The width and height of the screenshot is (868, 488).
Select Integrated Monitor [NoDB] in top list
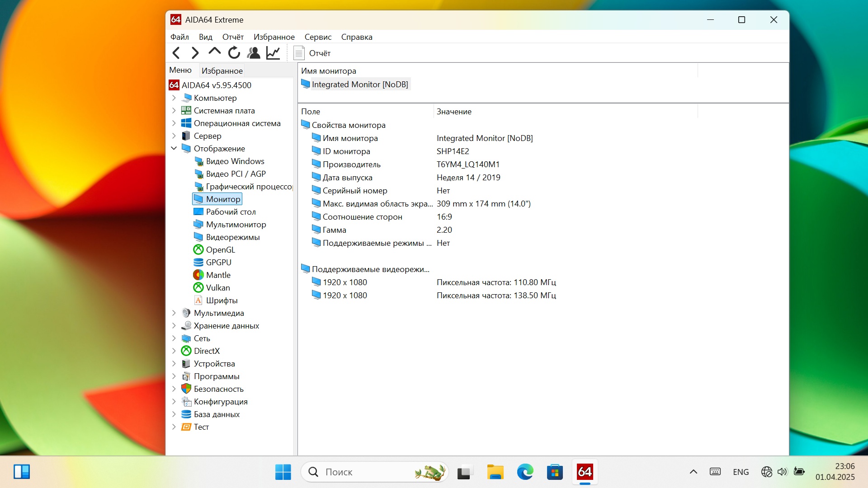click(x=355, y=84)
